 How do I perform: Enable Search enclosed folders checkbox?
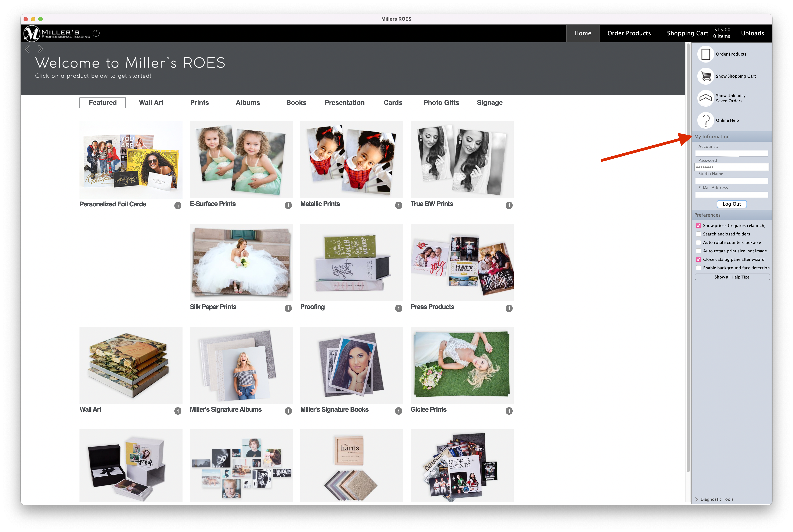pyautogui.click(x=698, y=234)
